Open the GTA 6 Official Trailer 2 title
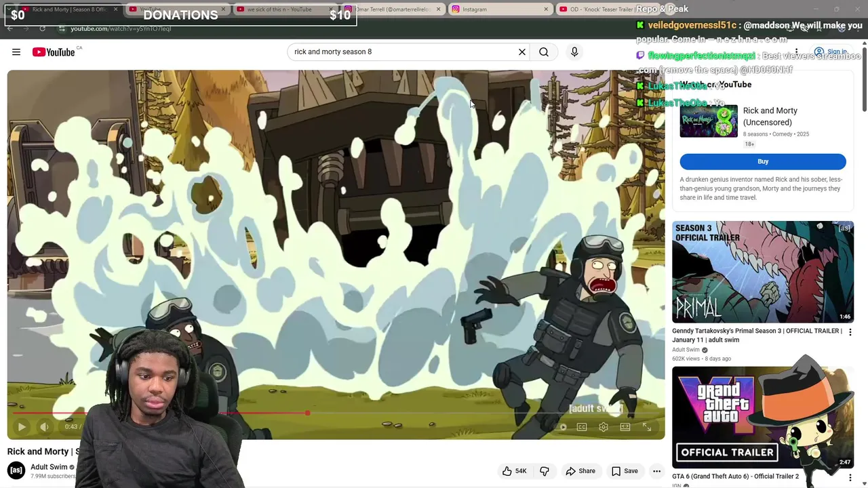This screenshot has height=488, width=868. tap(735, 476)
